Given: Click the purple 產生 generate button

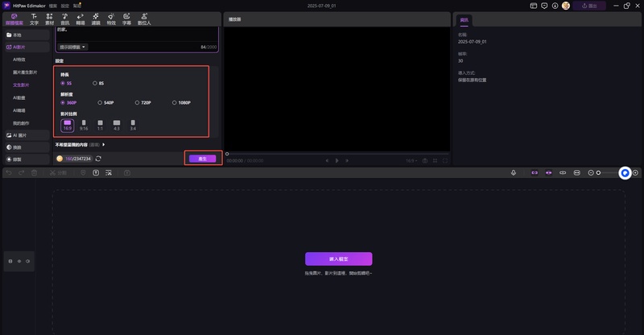Looking at the screenshot, I should click(203, 159).
